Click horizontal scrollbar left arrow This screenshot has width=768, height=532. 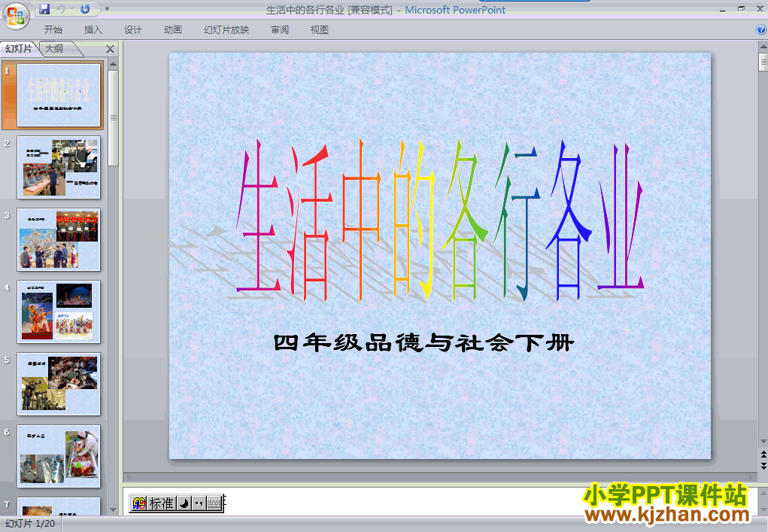click(x=128, y=476)
